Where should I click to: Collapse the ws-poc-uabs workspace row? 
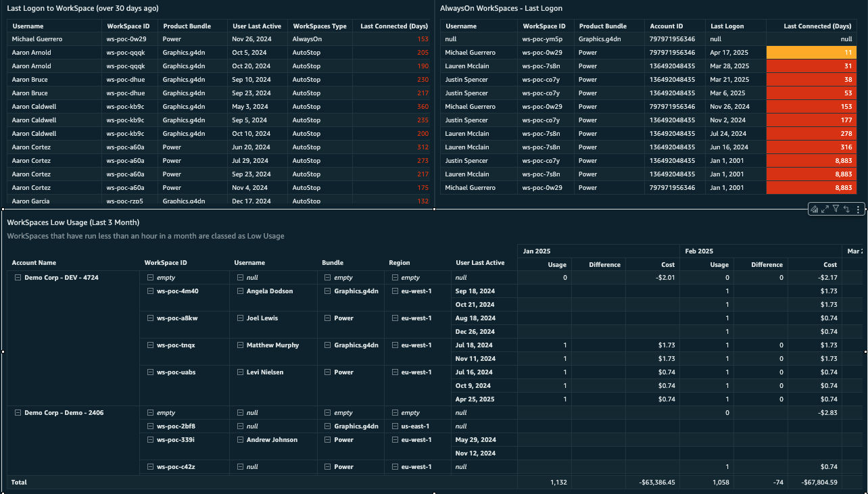150,372
